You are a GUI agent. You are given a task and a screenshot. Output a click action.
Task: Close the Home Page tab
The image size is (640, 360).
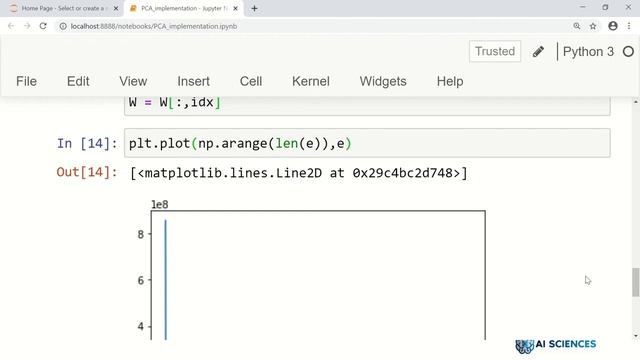(116, 8)
